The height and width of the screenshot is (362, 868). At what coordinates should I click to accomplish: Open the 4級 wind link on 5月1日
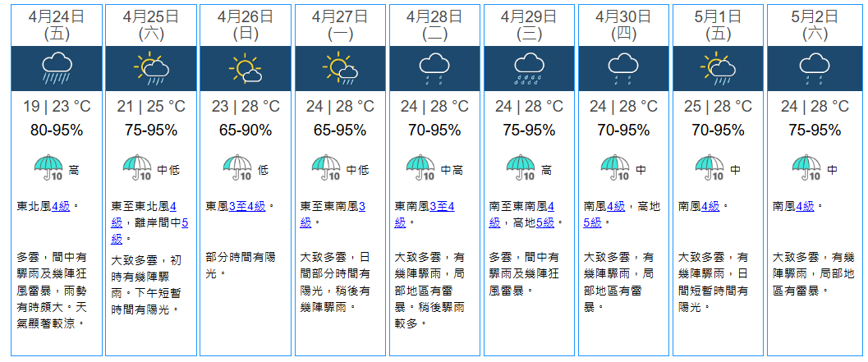[712, 206]
